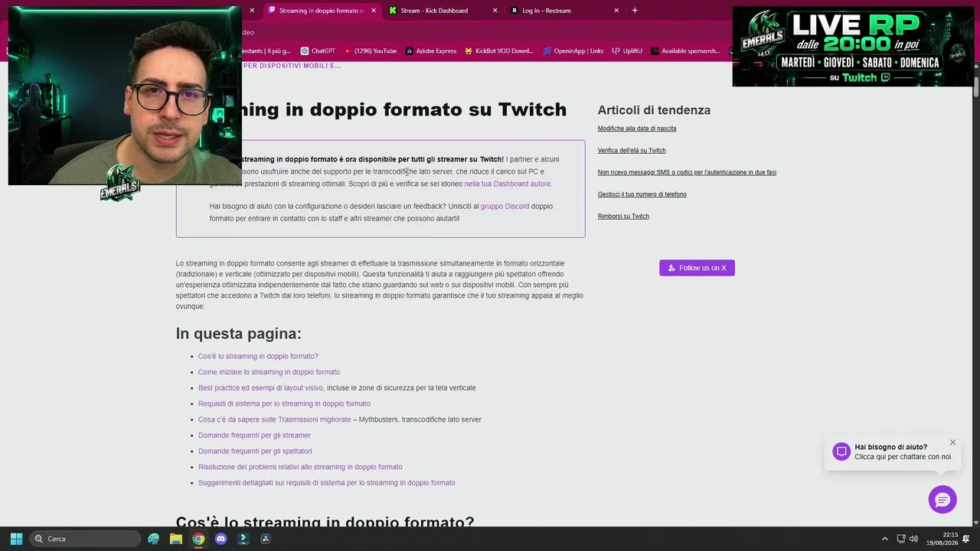Screen dimensions: 980x551
Task: Close the Stream - Kick Dashboard tab
Action: point(495,11)
